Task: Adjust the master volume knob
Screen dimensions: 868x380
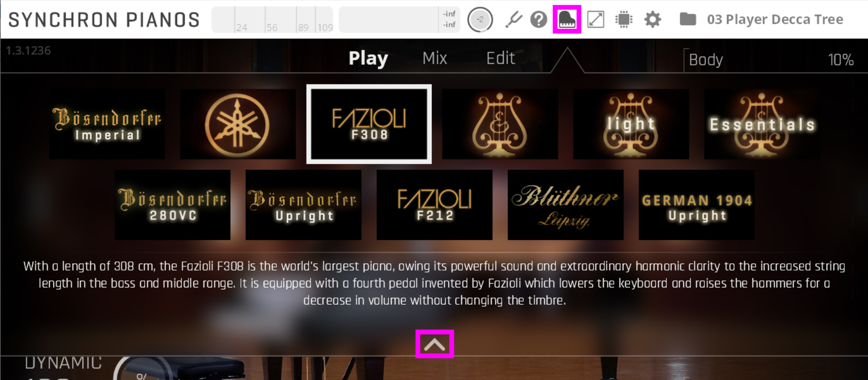Action: click(480, 20)
